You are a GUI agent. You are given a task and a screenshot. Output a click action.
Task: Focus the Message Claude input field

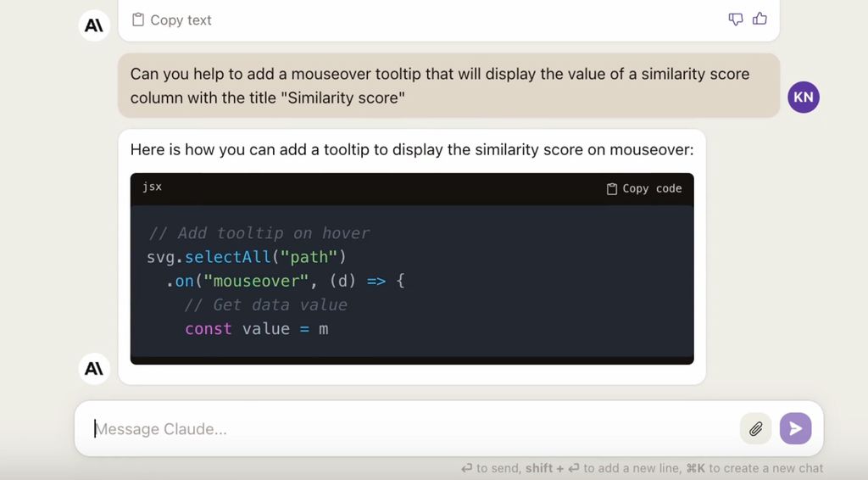[407, 428]
